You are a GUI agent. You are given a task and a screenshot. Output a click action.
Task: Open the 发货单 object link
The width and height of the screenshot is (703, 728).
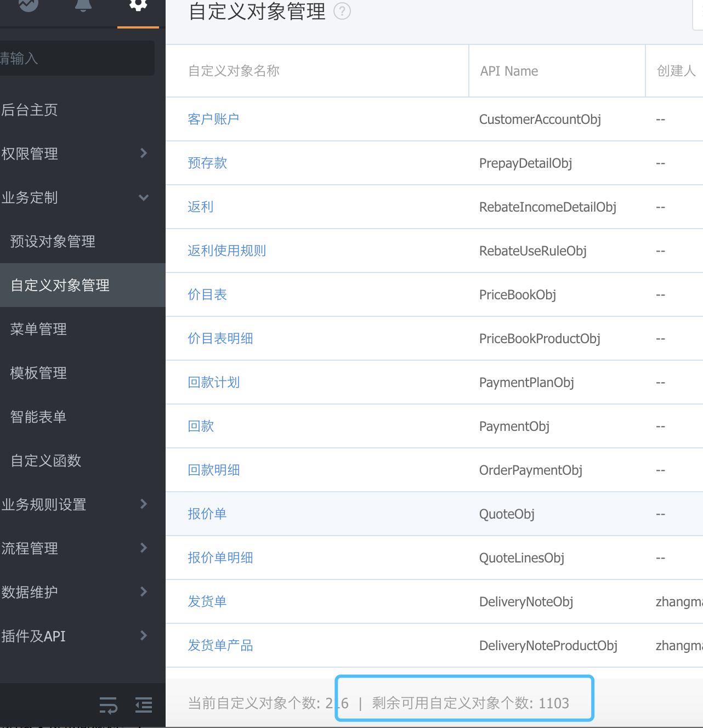pos(207,601)
